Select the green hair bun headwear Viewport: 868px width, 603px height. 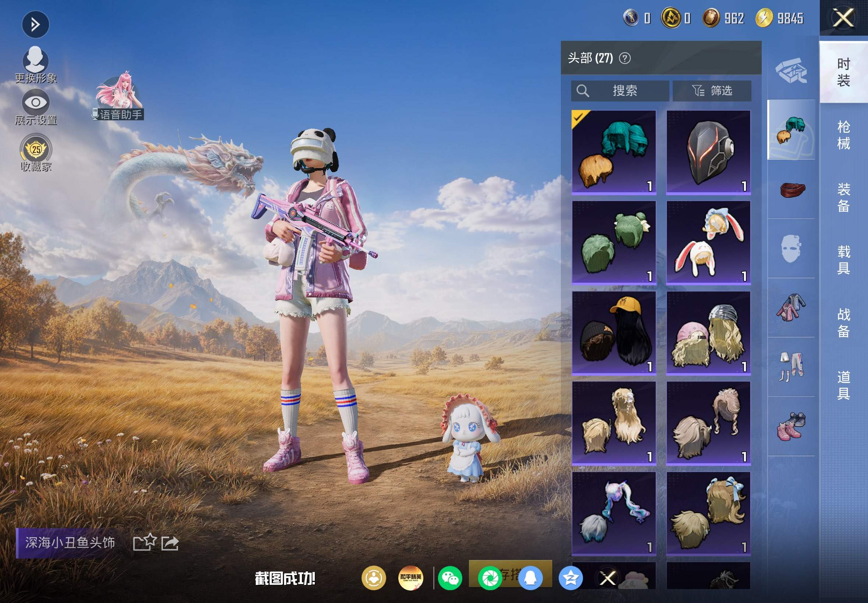coord(614,242)
